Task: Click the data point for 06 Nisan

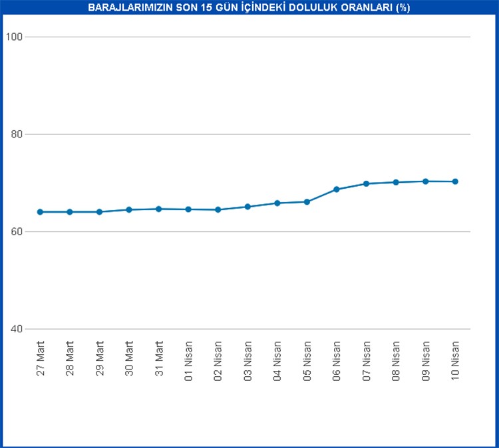Action: (337, 189)
